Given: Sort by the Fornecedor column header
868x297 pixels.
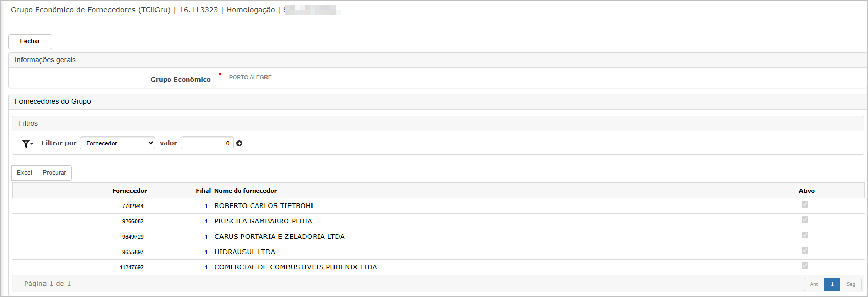Looking at the screenshot, I should 129,191.
